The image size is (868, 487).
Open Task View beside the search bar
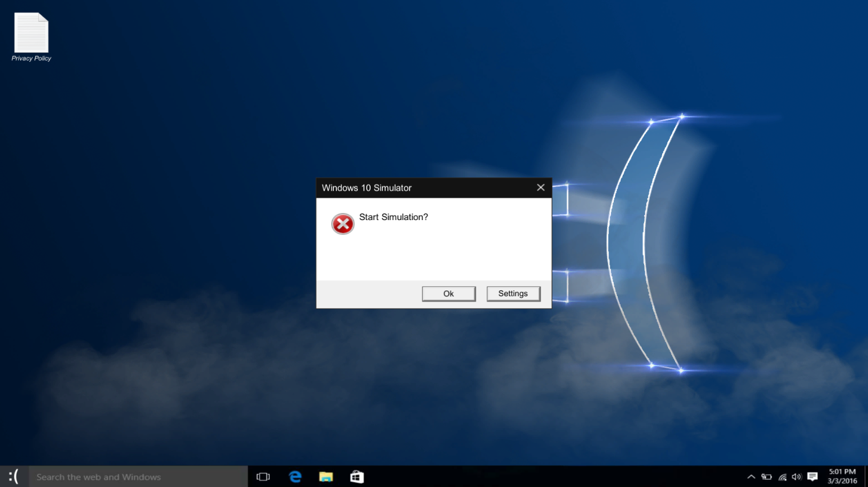point(263,476)
